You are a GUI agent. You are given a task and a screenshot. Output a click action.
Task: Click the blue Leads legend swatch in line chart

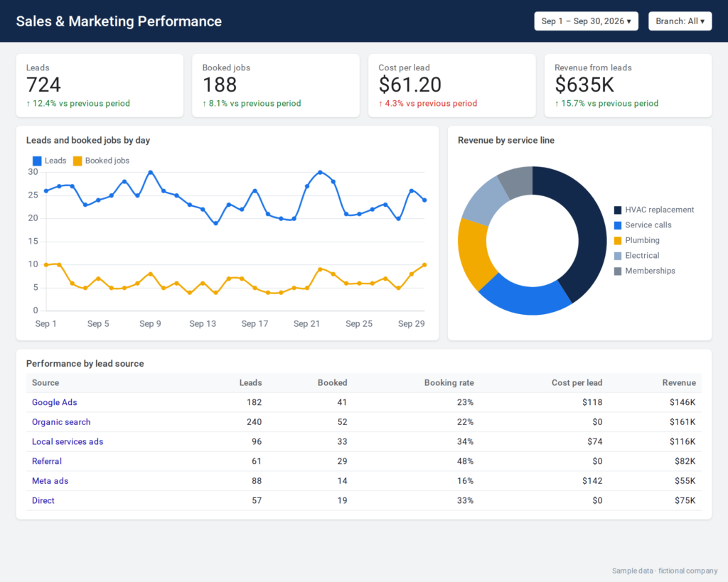pyautogui.click(x=37, y=161)
